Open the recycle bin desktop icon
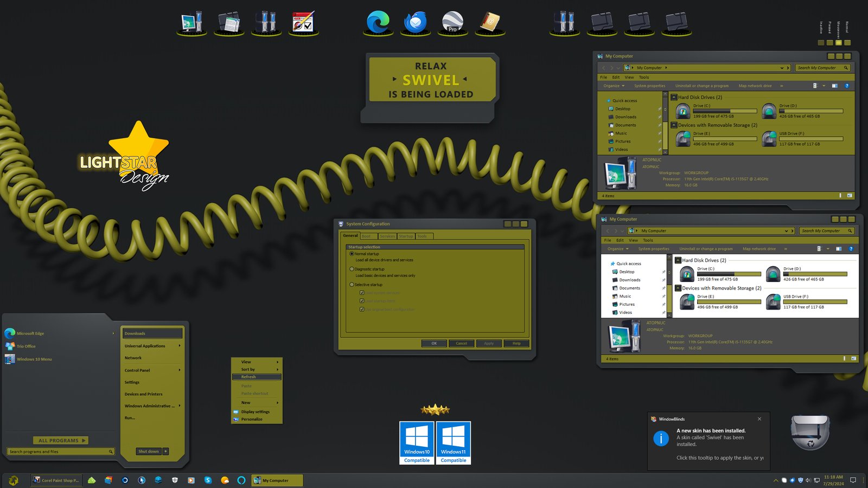The width and height of the screenshot is (868, 488). tap(810, 432)
